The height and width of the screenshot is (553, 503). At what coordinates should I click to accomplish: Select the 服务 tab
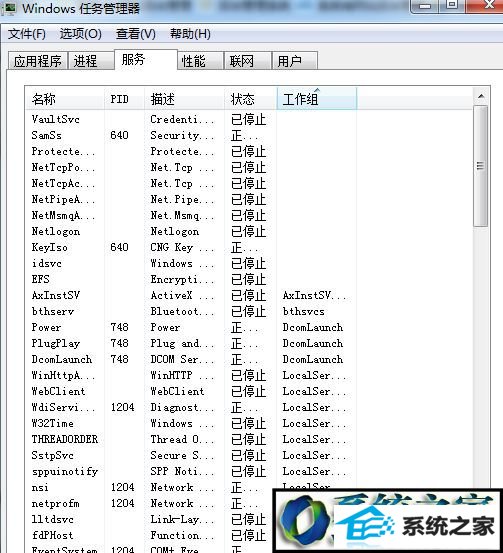[146, 59]
